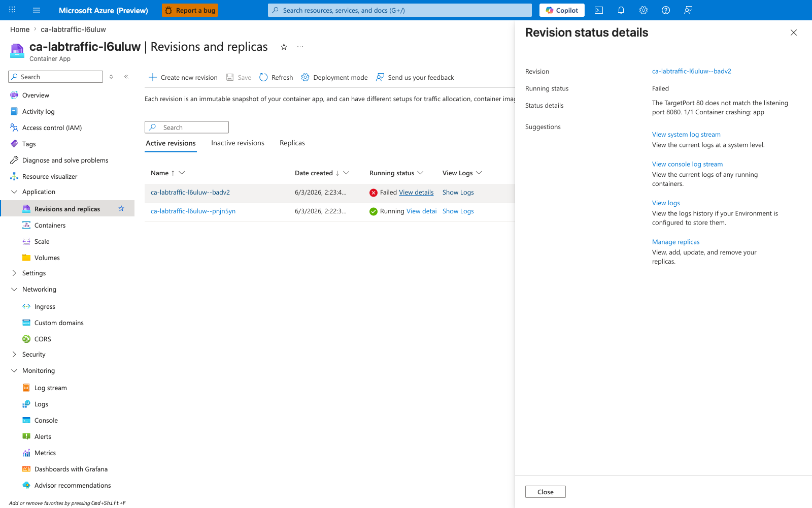Click the Refresh toolbar button
Screen dimensions: 812x508
click(x=276, y=77)
